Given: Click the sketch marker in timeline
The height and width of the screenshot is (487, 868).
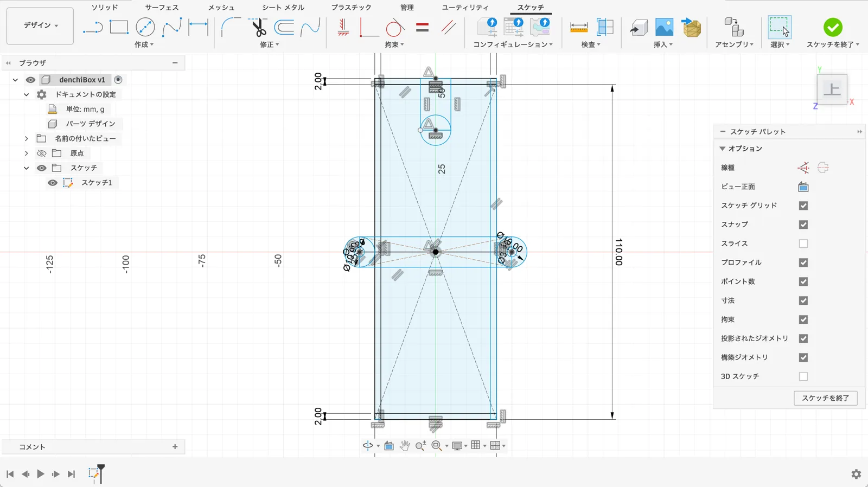Looking at the screenshot, I should pyautogui.click(x=94, y=474).
